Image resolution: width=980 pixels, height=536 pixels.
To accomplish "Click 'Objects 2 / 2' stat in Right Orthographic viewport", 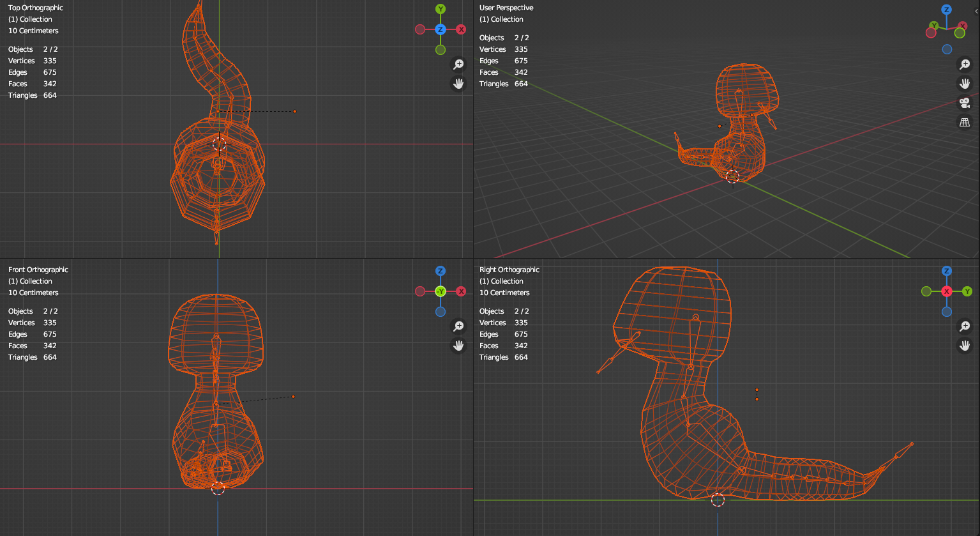I will tap(504, 311).
